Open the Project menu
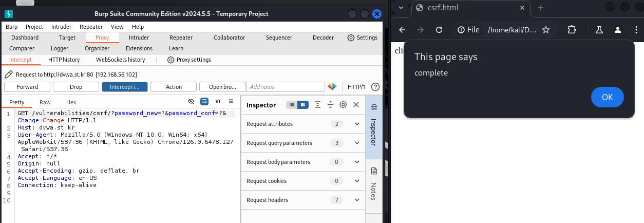Viewport: 644px width, 223px height. (x=34, y=27)
